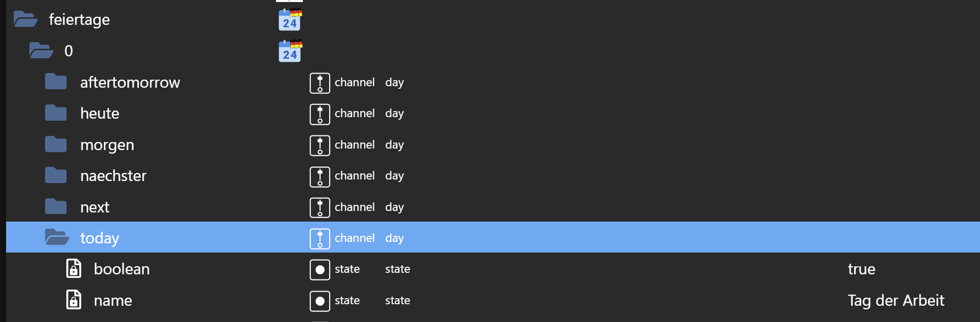Click the channel icon in heute row

[320, 114]
